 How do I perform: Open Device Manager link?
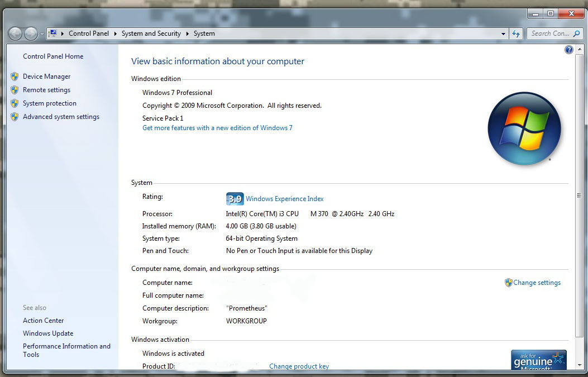[x=46, y=77]
